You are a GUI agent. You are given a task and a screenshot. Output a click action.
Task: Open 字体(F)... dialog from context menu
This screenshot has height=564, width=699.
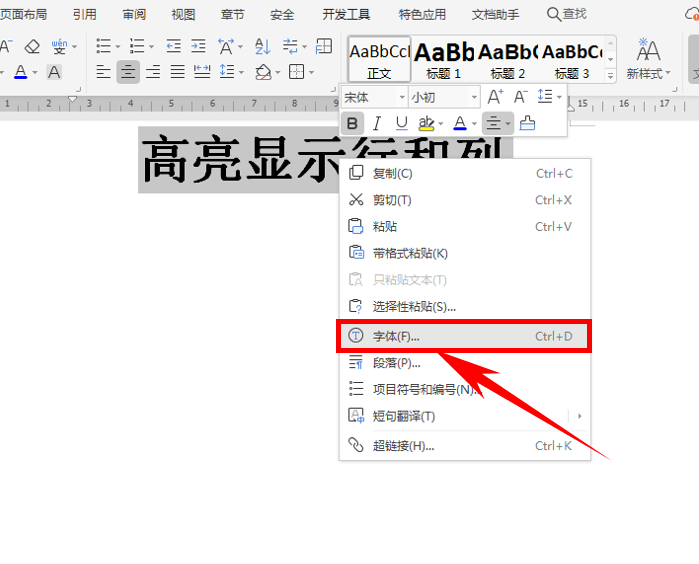click(464, 336)
